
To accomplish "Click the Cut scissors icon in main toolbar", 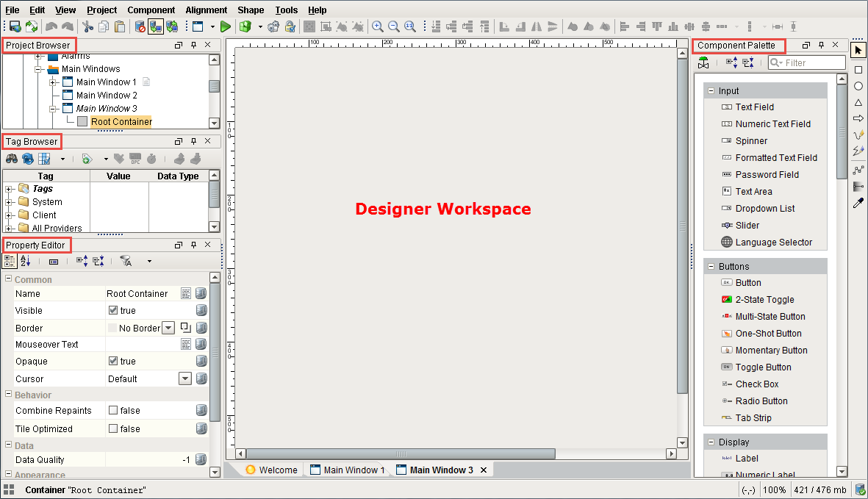I will [87, 26].
